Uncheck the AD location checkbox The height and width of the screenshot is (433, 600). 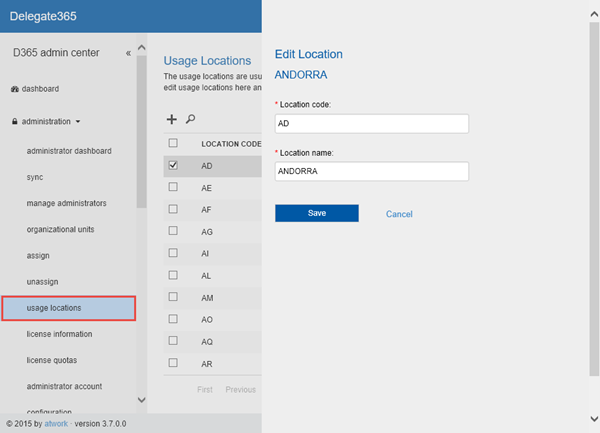click(x=173, y=165)
